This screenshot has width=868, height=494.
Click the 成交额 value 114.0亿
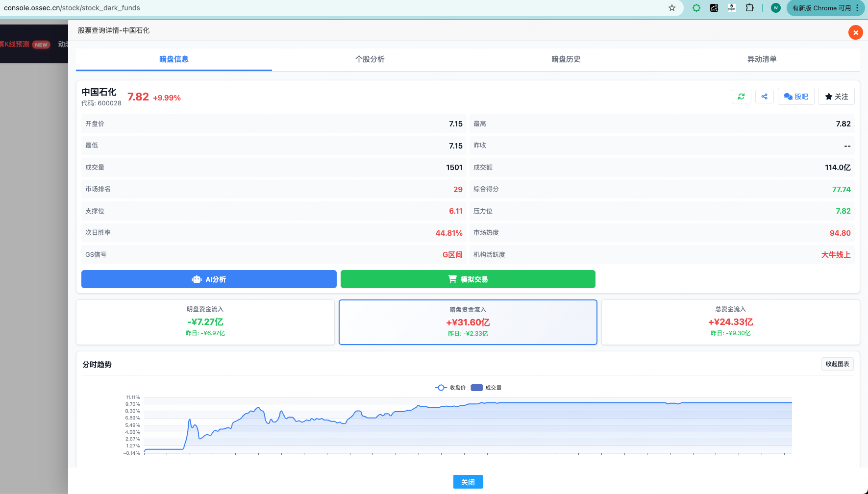[x=838, y=168]
